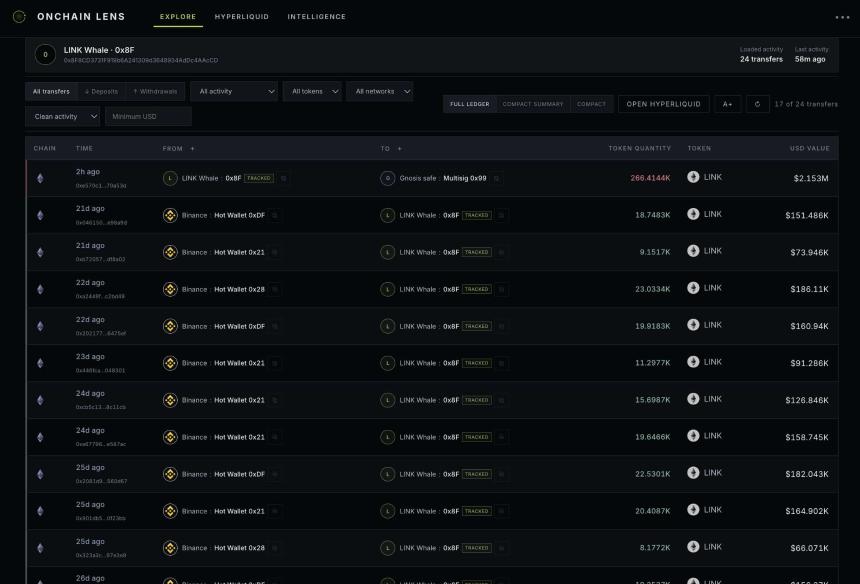This screenshot has height=584, width=860.
Task: Select the Withdrawals filter
Action: [155, 92]
